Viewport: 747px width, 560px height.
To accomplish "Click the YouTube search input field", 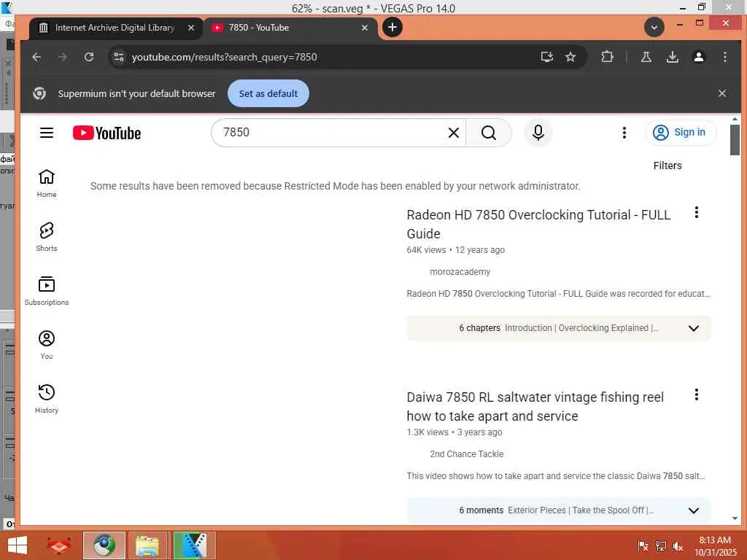I will pyautogui.click(x=333, y=133).
